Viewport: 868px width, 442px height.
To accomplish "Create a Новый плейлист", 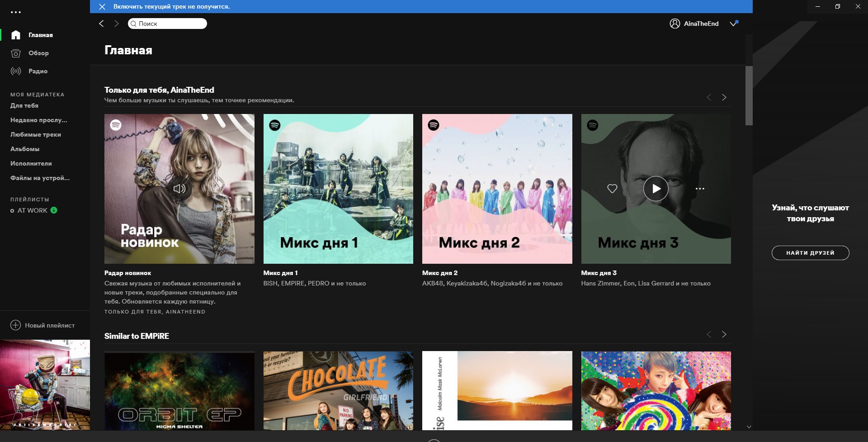I will coord(50,325).
